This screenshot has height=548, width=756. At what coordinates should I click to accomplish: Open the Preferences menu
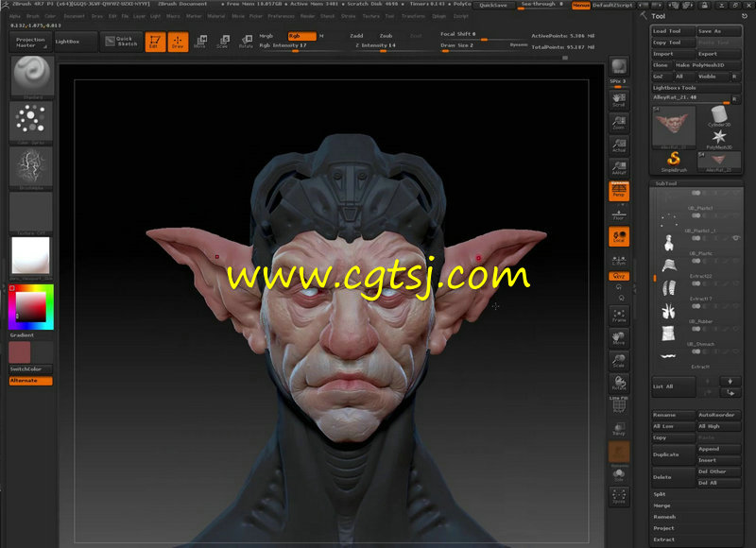coord(281,16)
